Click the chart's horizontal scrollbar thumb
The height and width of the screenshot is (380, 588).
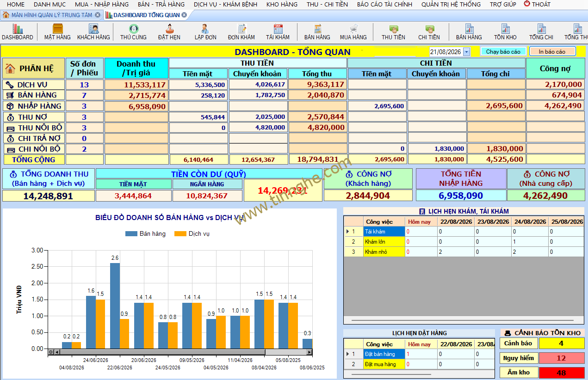(x=162, y=352)
